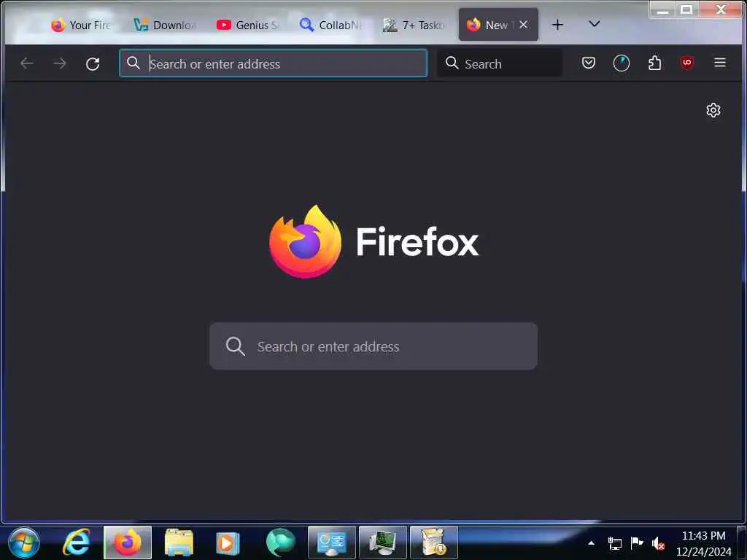747x560 pixels.
Task: Expand the list all tabs chevron
Action: 594,24
